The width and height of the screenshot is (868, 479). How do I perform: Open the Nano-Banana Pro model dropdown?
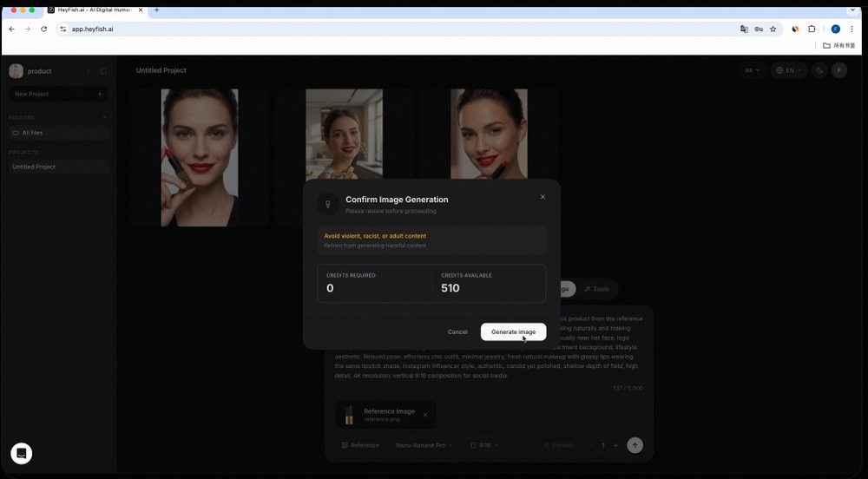(424, 445)
